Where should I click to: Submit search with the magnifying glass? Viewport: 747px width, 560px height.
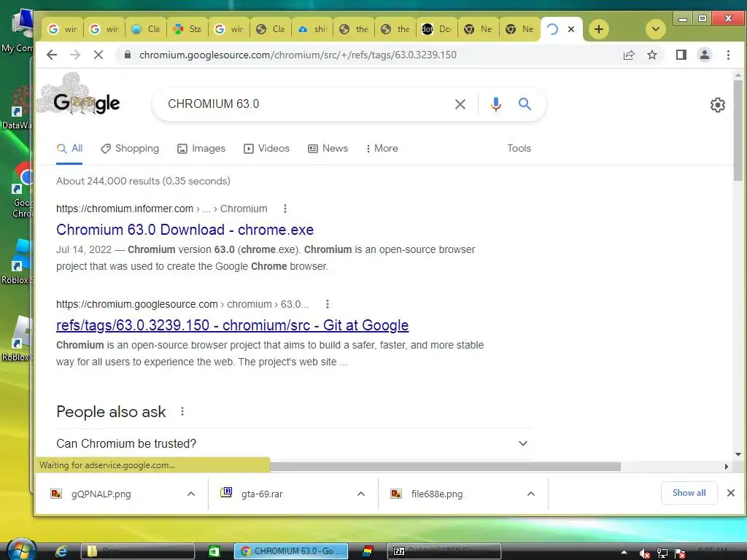pos(525,104)
